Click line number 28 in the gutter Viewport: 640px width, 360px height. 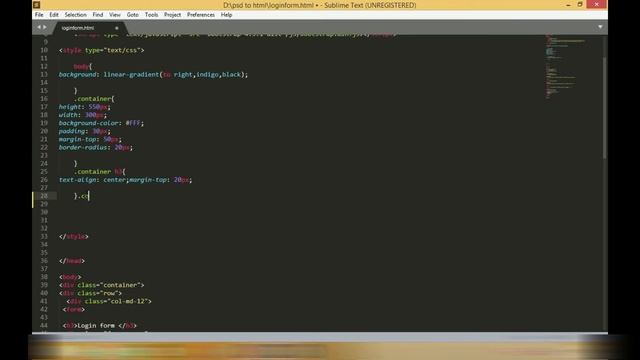pyautogui.click(x=44, y=196)
